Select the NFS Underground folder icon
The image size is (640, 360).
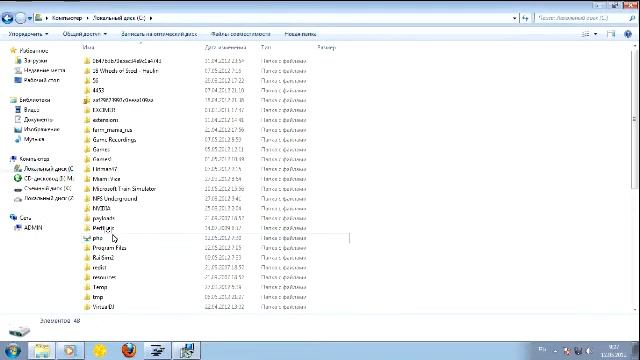click(87, 198)
